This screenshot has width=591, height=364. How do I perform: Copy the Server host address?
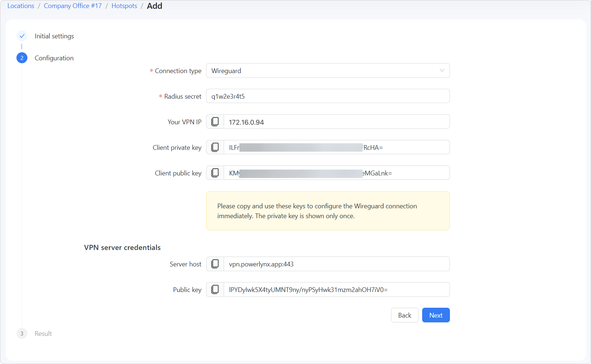[x=215, y=263]
